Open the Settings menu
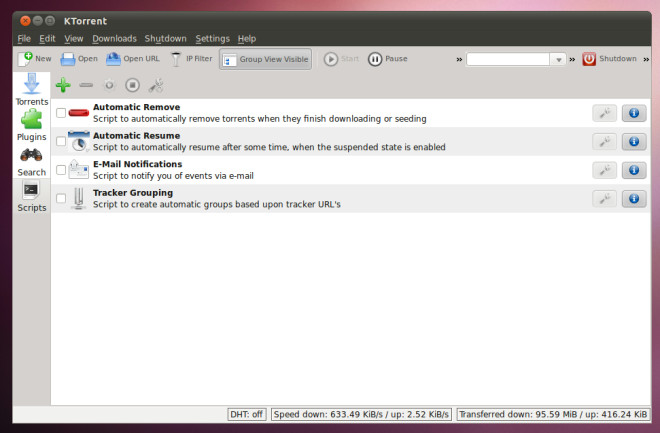 point(213,39)
